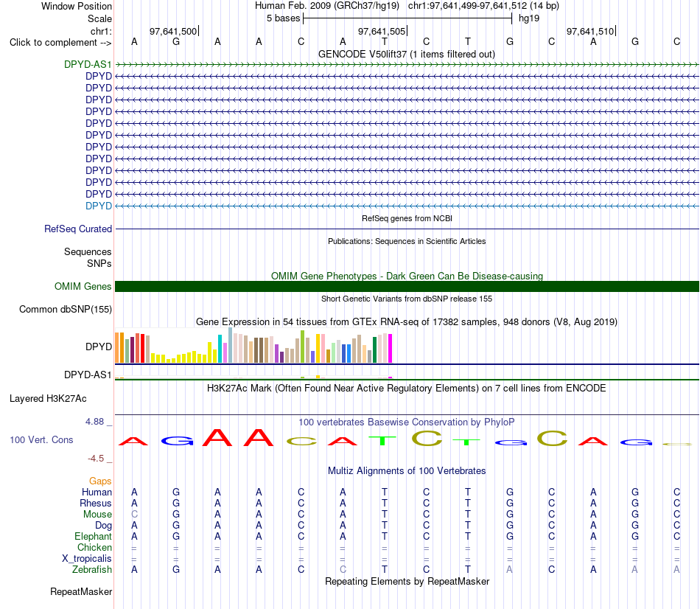
Task: Click the X_tropicalis alignment row label
Action: click(x=87, y=559)
